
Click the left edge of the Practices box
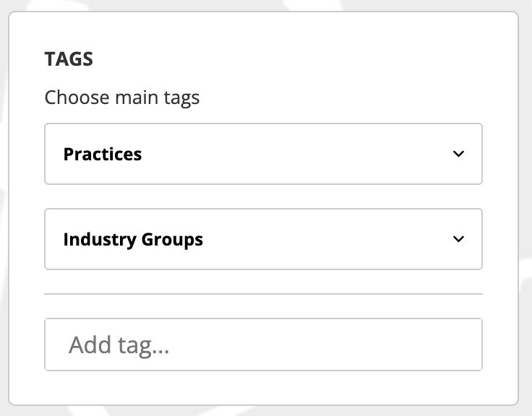point(49,154)
